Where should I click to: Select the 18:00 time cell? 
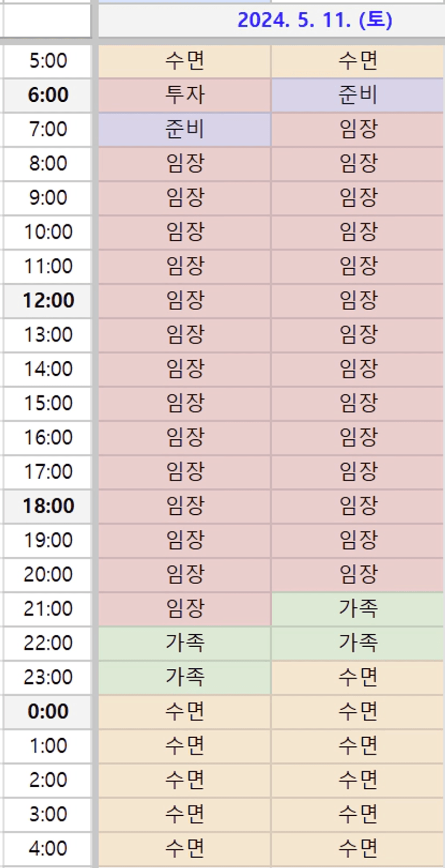[x=48, y=506]
